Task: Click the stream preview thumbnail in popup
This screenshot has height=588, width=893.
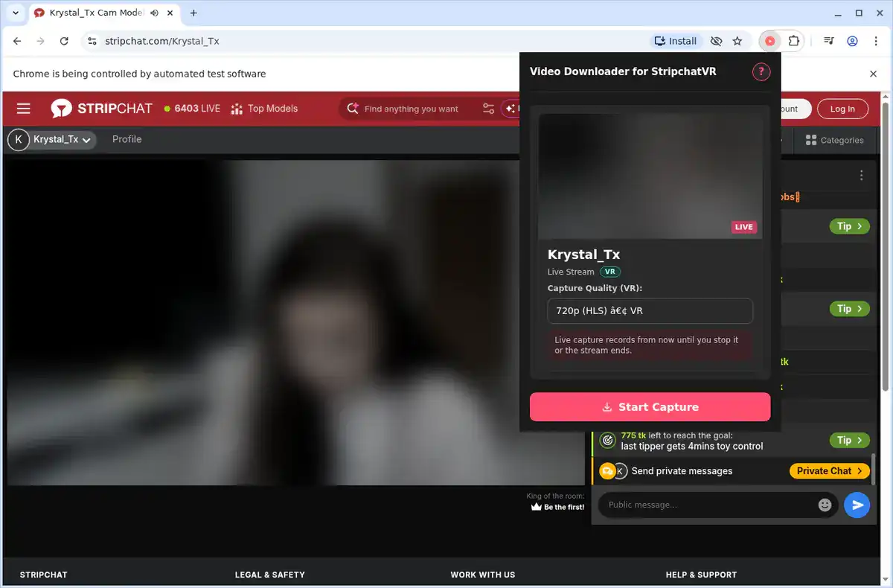Action: pos(650,176)
